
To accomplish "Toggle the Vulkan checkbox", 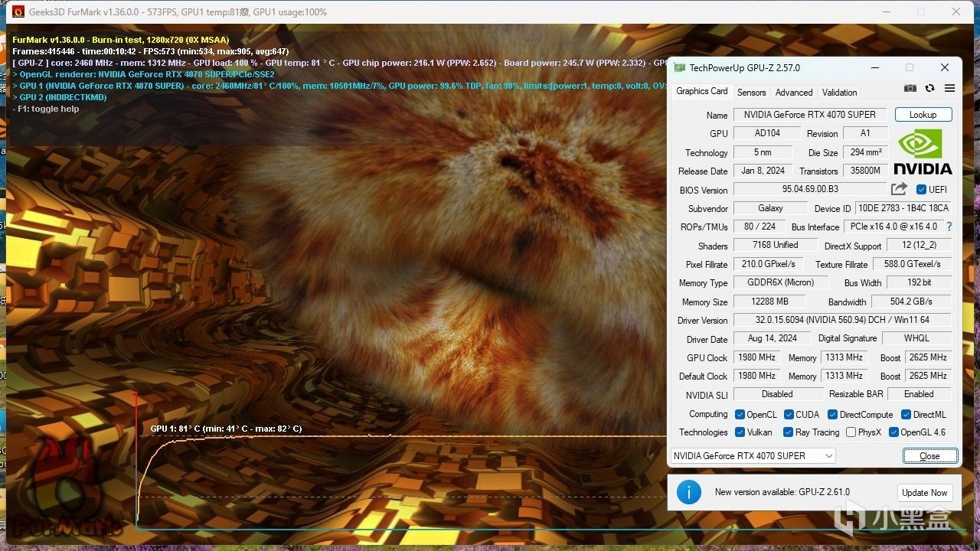I will tap(740, 432).
